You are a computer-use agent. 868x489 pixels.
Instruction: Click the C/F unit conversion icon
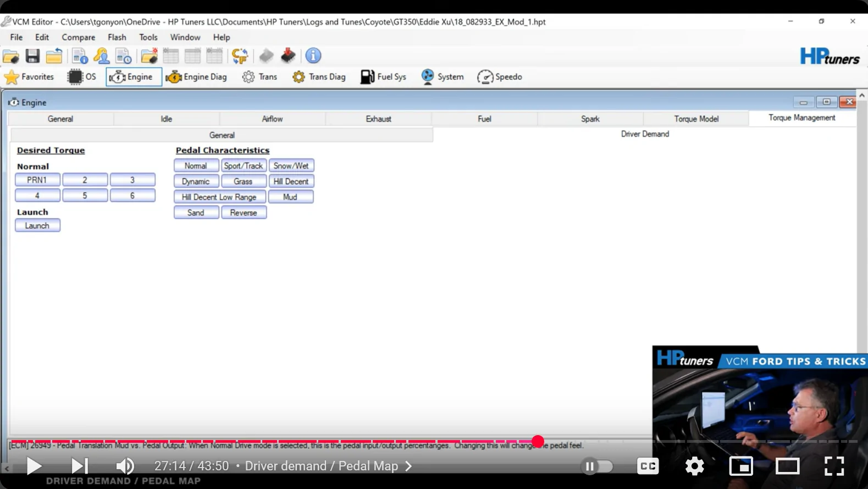click(240, 56)
